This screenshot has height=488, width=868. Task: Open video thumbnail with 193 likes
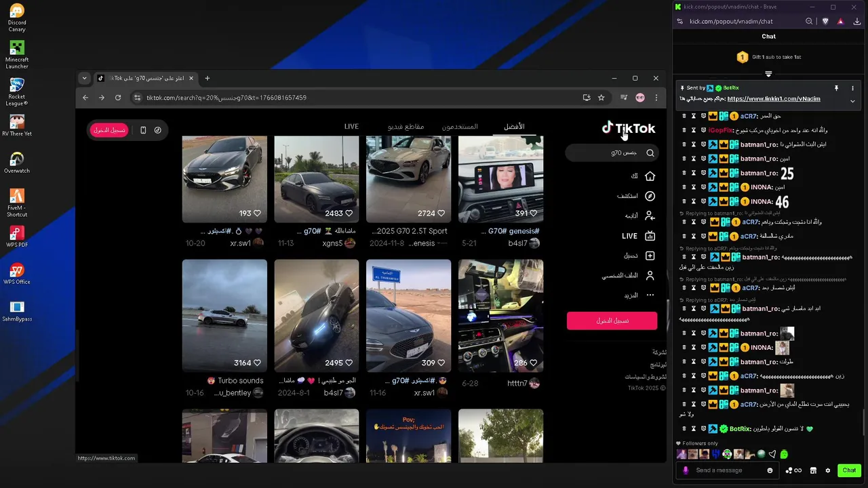tap(224, 179)
